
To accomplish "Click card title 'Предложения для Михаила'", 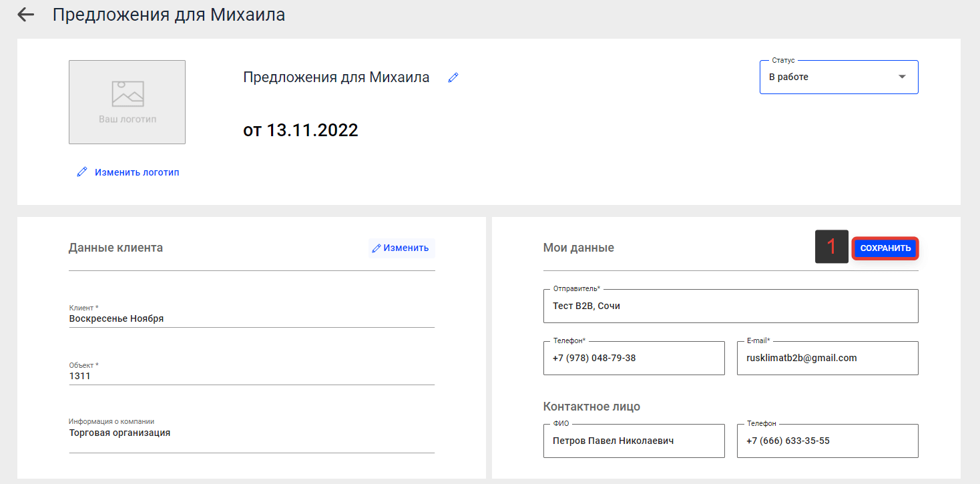I will [x=336, y=77].
